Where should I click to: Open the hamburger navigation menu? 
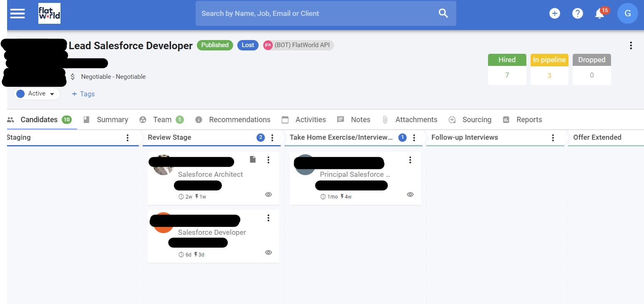pyautogui.click(x=18, y=13)
